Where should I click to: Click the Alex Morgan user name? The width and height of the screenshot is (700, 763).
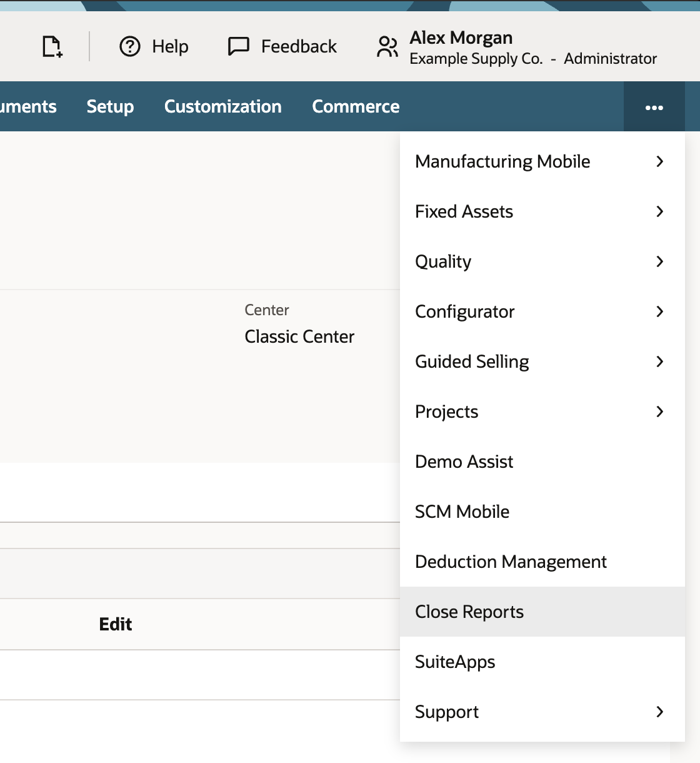coord(461,38)
